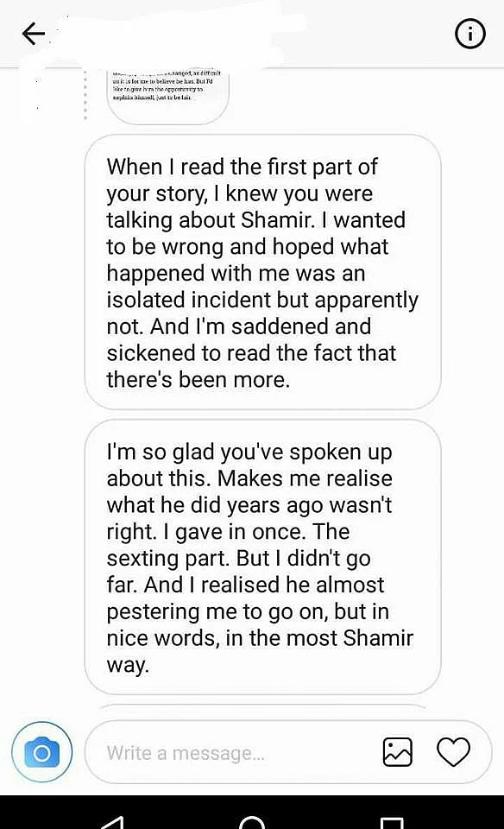This screenshot has height=829, width=504.
Task: Tap the Android recents square button
Action: 392,823
